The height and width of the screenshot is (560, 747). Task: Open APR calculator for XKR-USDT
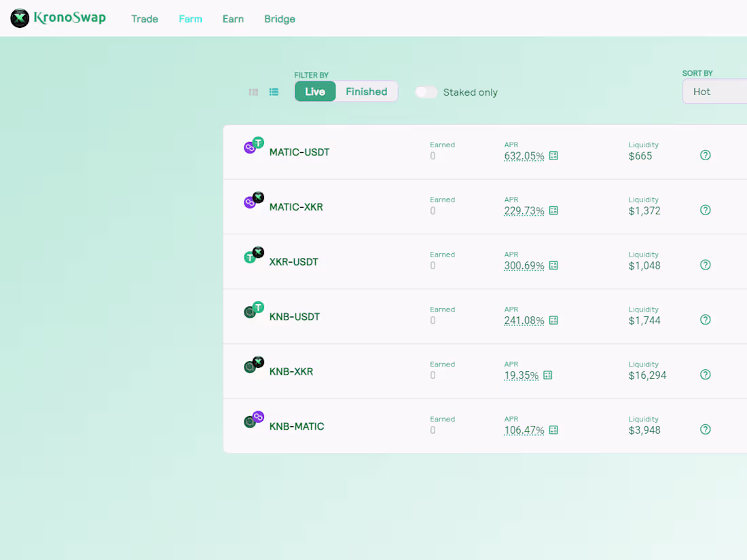[x=553, y=265]
